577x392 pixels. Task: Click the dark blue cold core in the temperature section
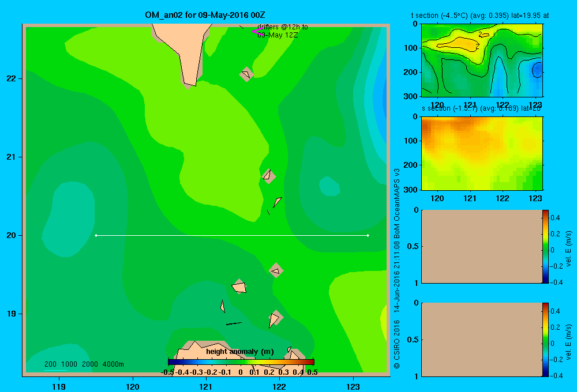[x=537, y=70]
